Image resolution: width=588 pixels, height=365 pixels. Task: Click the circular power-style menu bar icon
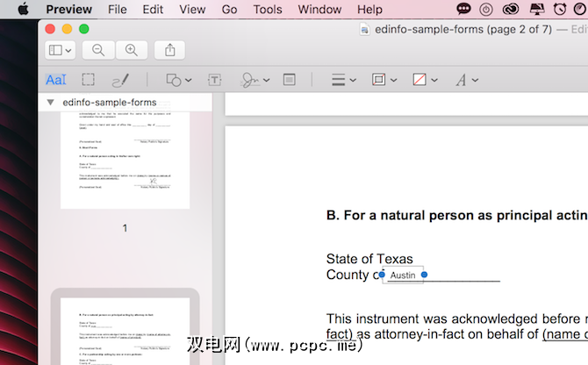point(486,9)
